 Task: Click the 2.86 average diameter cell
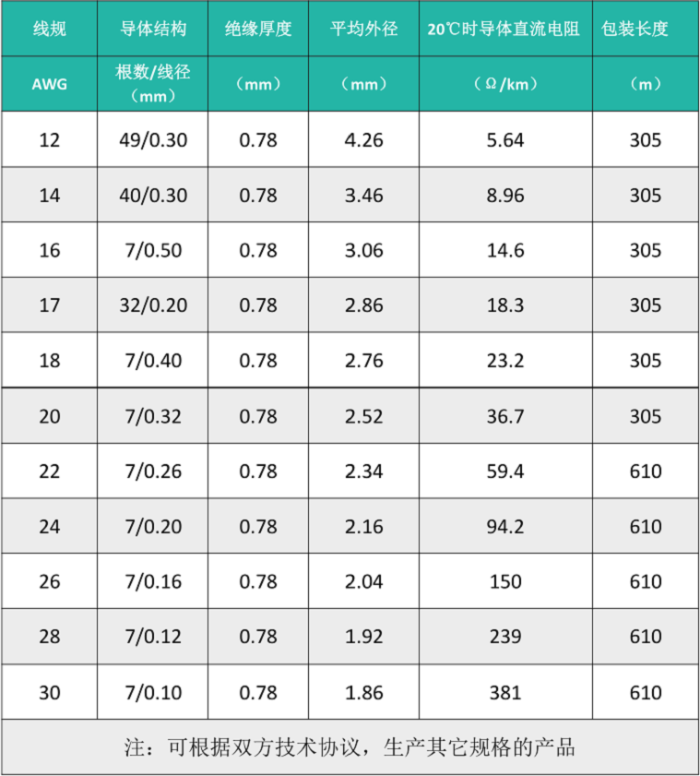364,305
